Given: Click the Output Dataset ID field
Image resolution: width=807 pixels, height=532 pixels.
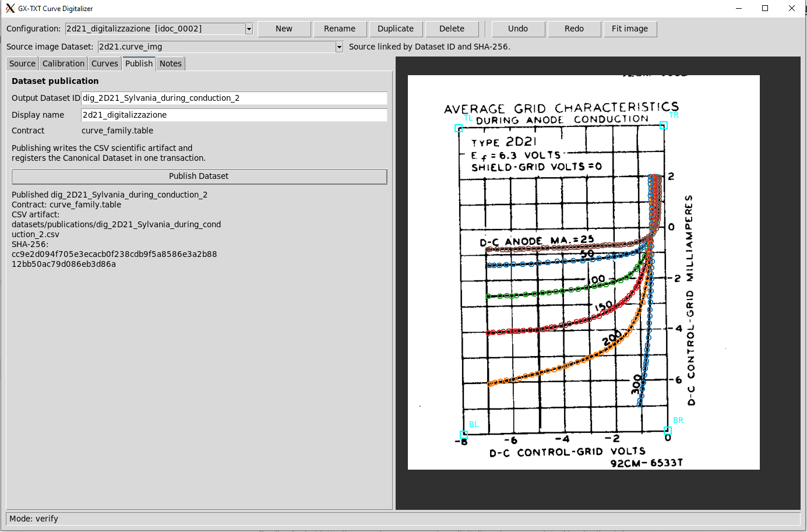Looking at the screenshot, I should [234, 98].
